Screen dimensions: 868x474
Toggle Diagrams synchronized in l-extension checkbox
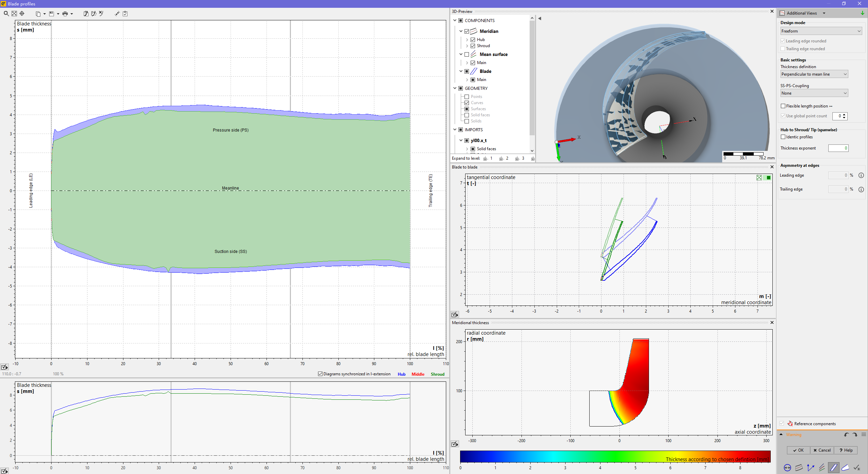320,374
